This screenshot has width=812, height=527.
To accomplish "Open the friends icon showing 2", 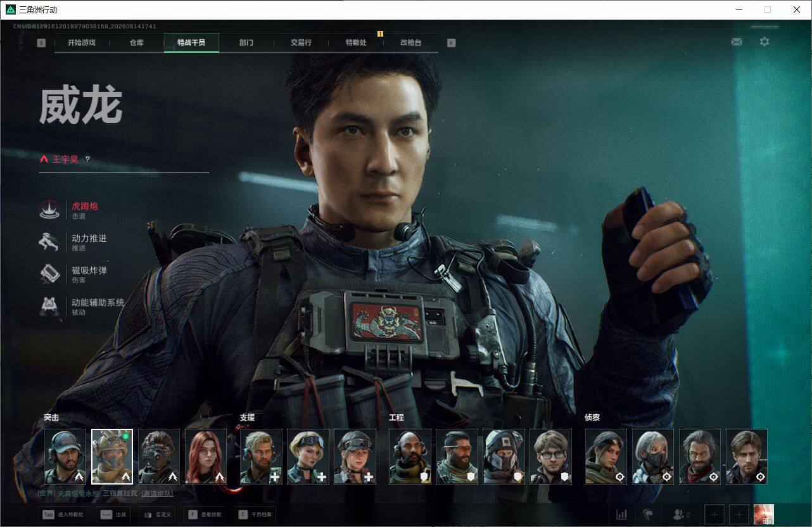I will click(682, 514).
